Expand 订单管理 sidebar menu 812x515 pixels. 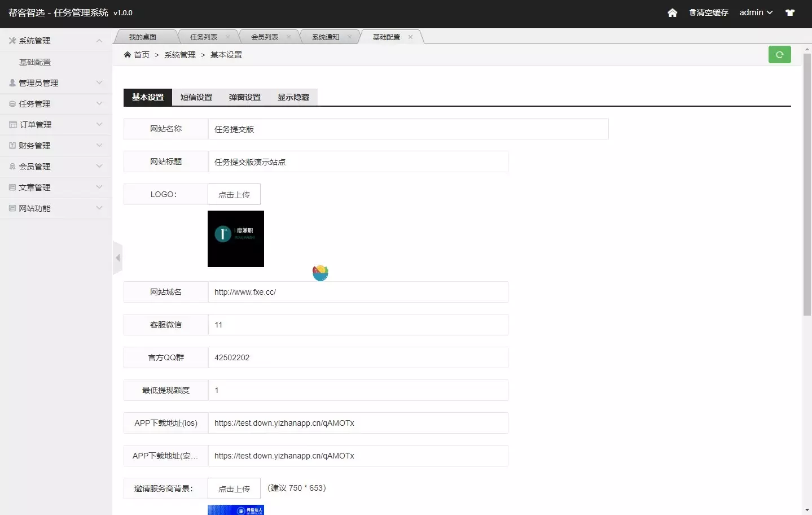click(x=56, y=125)
